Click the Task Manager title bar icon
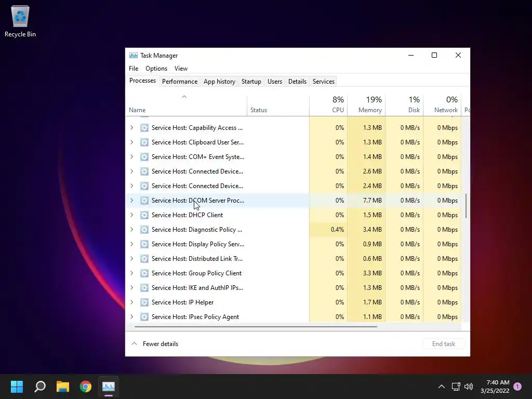 (x=134, y=55)
